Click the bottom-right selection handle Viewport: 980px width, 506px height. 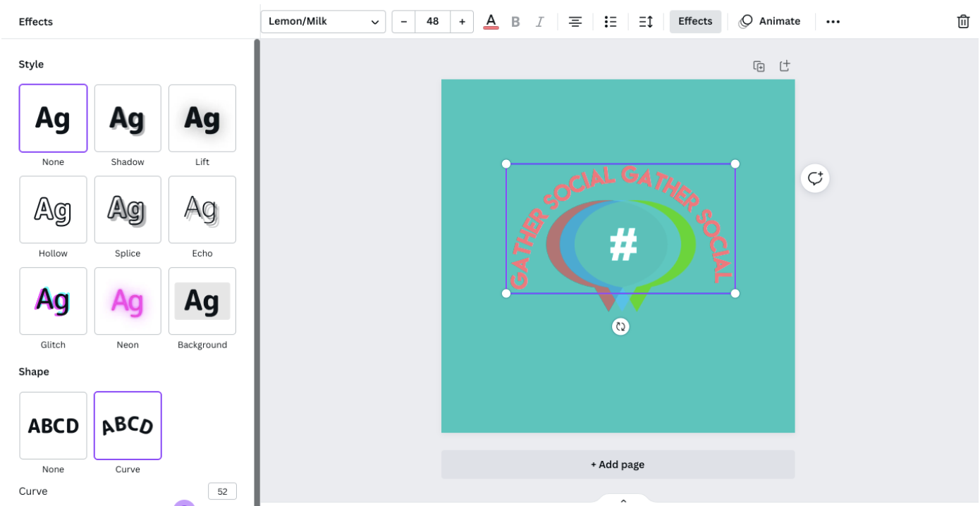point(735,293)
